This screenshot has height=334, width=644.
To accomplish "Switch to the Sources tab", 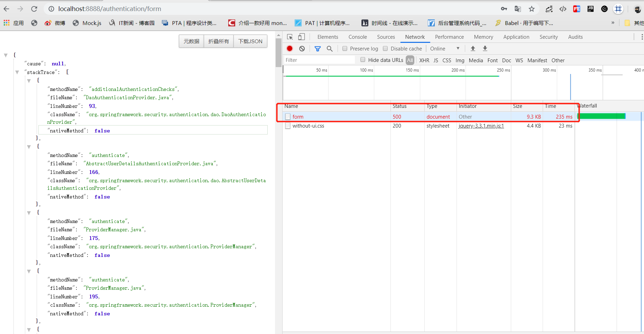I will point(386,37).
